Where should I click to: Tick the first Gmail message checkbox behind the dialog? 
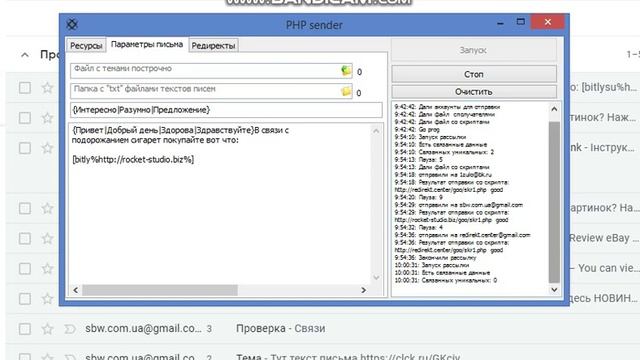tap(25, 88)
